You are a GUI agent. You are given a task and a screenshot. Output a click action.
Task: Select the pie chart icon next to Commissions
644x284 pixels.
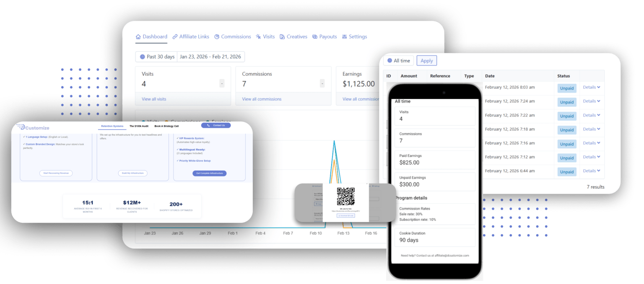pyautogui.click(x=217, y=36)
